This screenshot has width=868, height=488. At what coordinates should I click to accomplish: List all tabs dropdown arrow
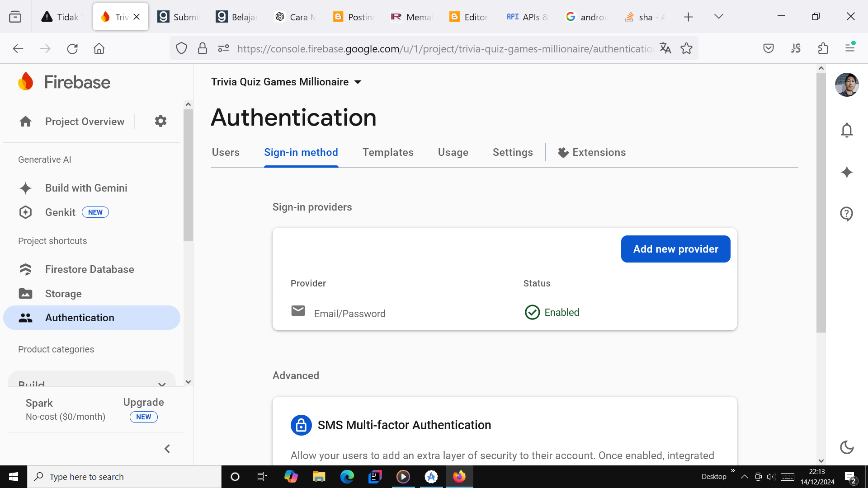(718, 17)
